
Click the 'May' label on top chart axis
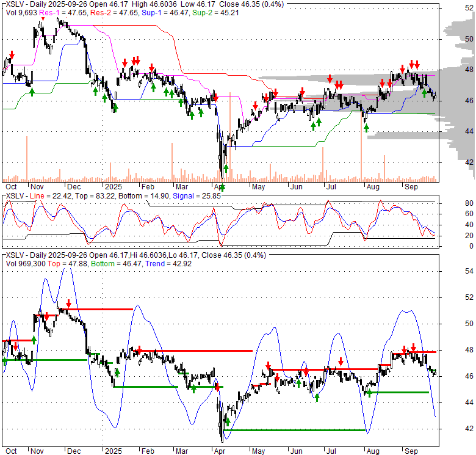pos(258,187)
